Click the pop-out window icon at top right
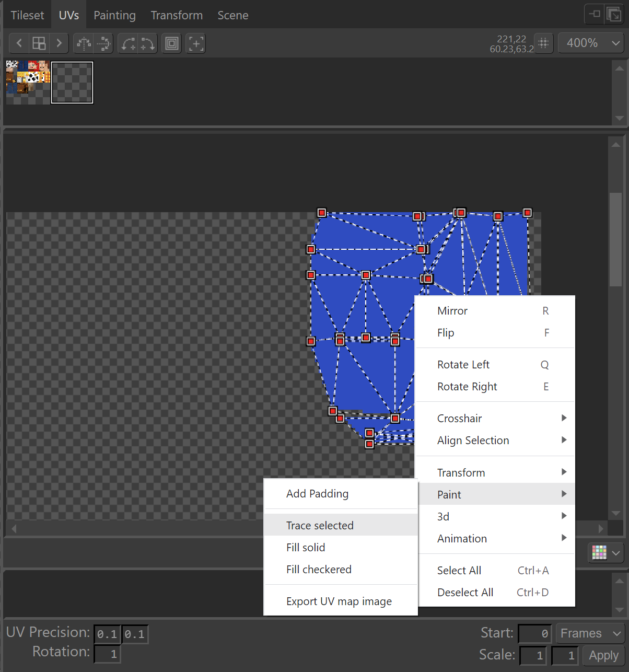The height and width of the screenshot is (672, 629). [614, 14]
